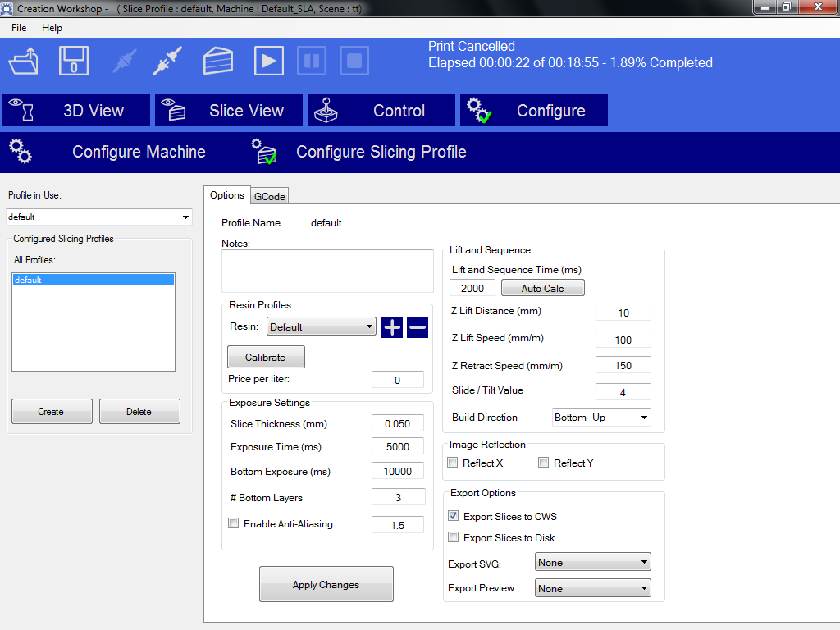The image size is (840, 630).
Task: Open the Export SVG dropdown
Action: (592, 563)
